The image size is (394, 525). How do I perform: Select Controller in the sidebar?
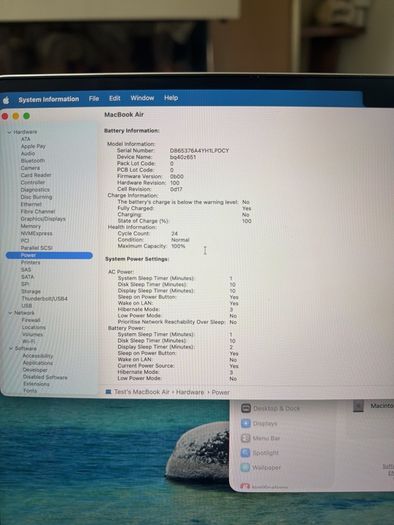33,182
